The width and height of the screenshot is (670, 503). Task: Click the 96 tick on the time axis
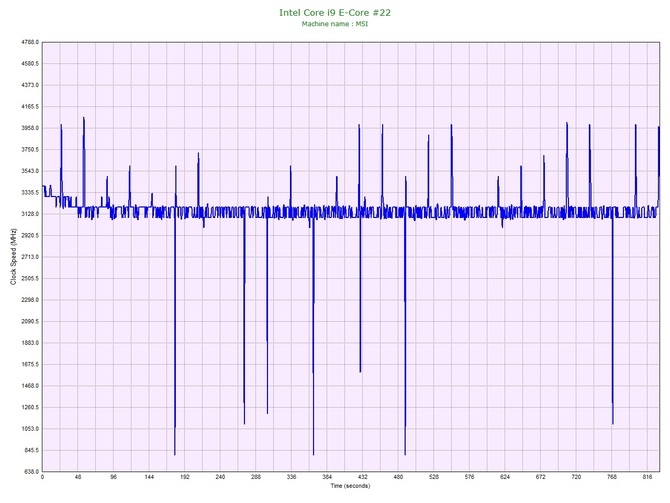tap(113, 477)
